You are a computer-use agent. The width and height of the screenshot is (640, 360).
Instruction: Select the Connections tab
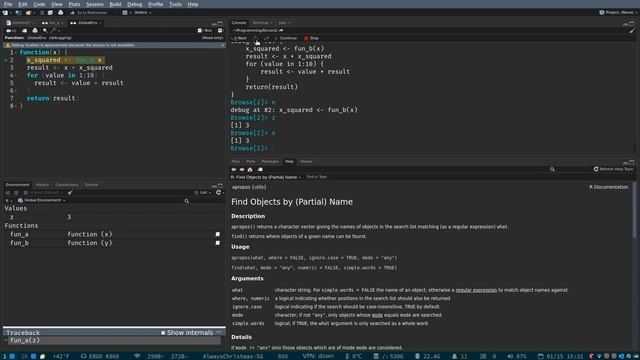(x=67, y=185)
